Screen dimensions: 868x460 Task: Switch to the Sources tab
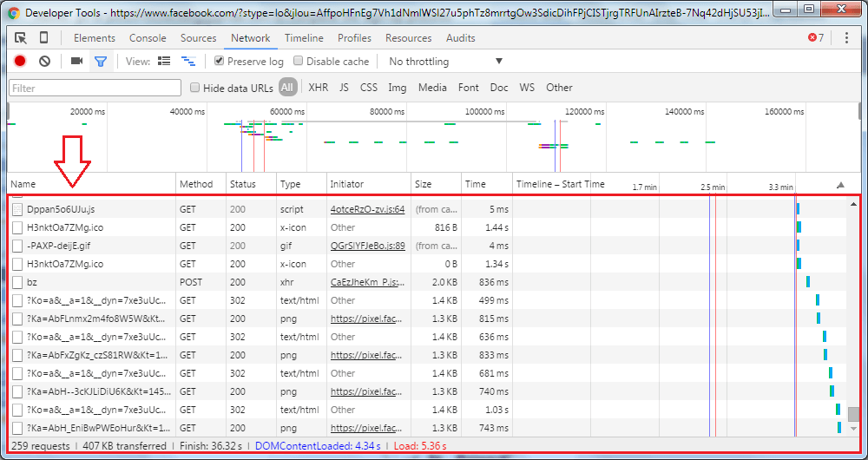click(198, 38)
